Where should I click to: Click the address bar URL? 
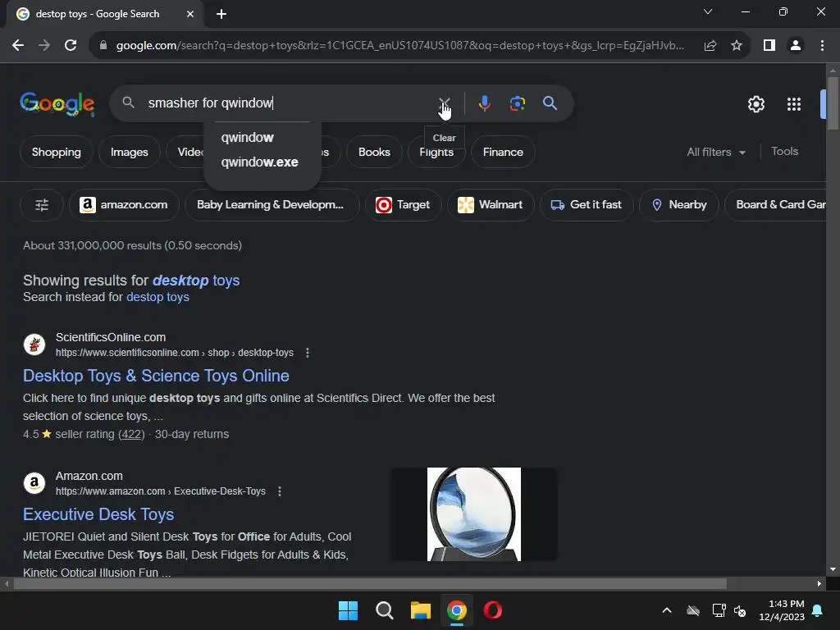tap(399, 46)
